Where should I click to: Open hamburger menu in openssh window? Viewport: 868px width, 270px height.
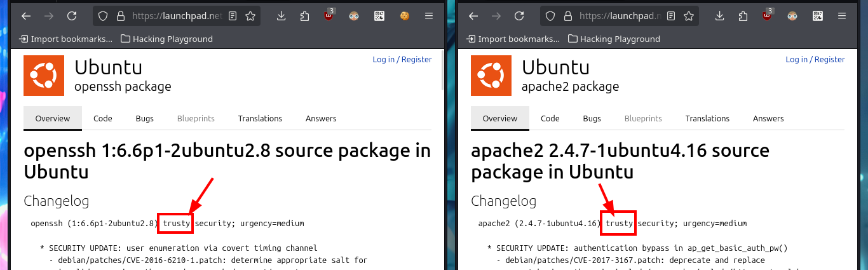tap(429, 16)
